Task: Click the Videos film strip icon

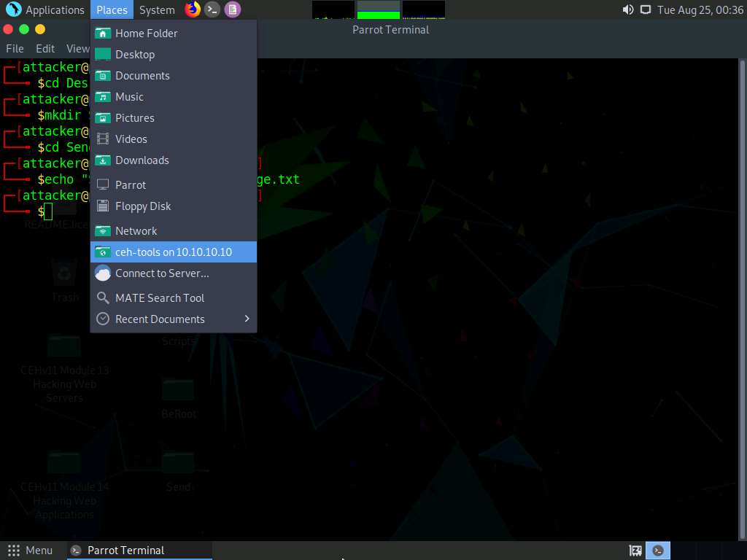Action: coord(103,139)
